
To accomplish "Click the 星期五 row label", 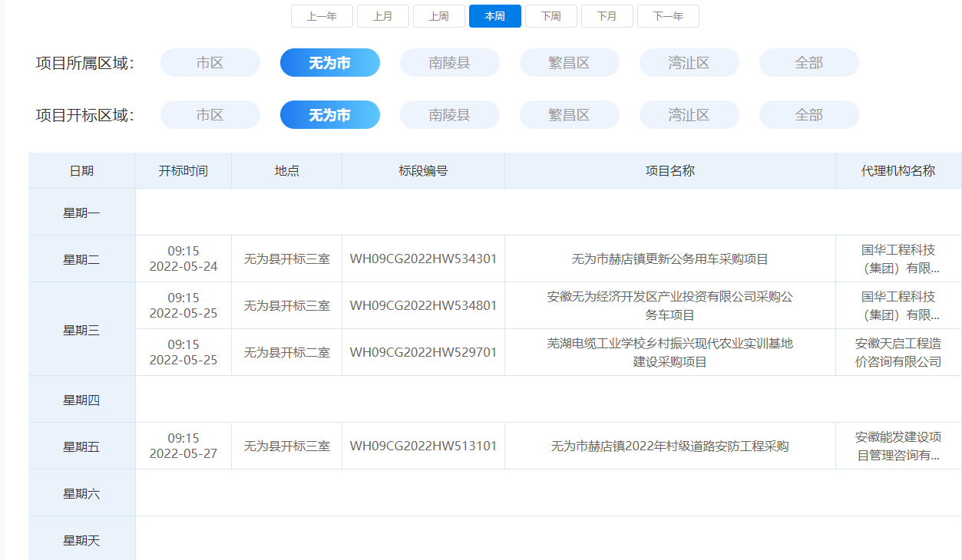I will (81, 446).
